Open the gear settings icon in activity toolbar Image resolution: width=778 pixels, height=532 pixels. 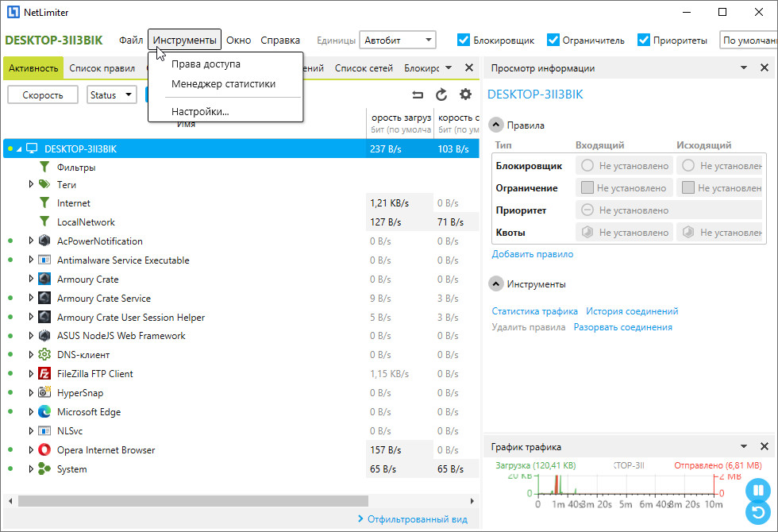465,94
